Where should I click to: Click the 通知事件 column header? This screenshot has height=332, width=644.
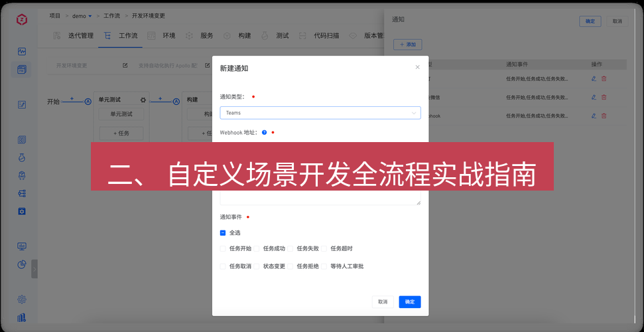[517, 64]
